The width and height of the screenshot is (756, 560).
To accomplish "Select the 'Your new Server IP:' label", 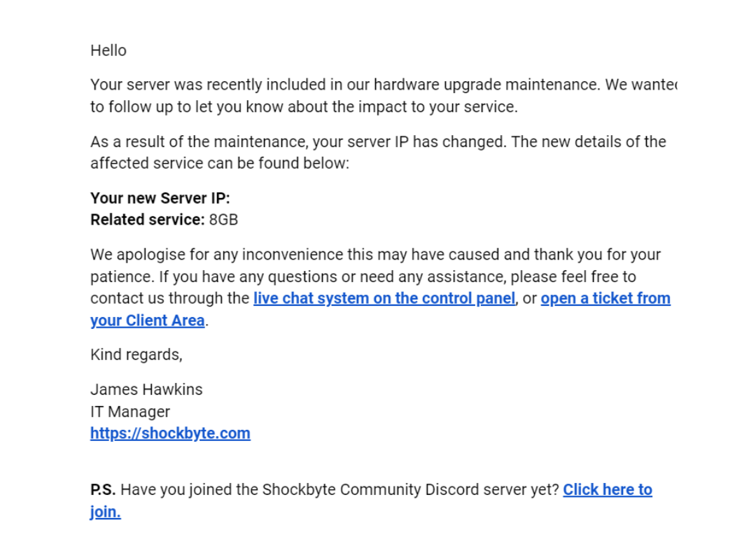I will point(160,198).
